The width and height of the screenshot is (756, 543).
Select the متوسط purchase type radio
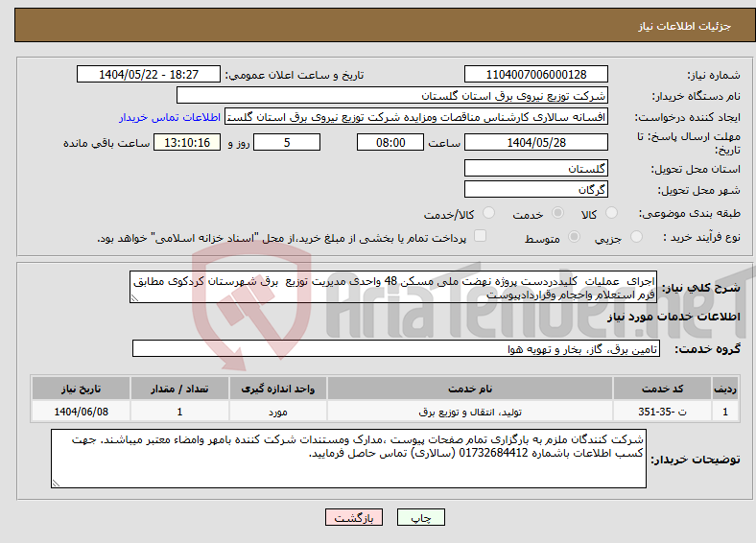[x=574, y=236]
